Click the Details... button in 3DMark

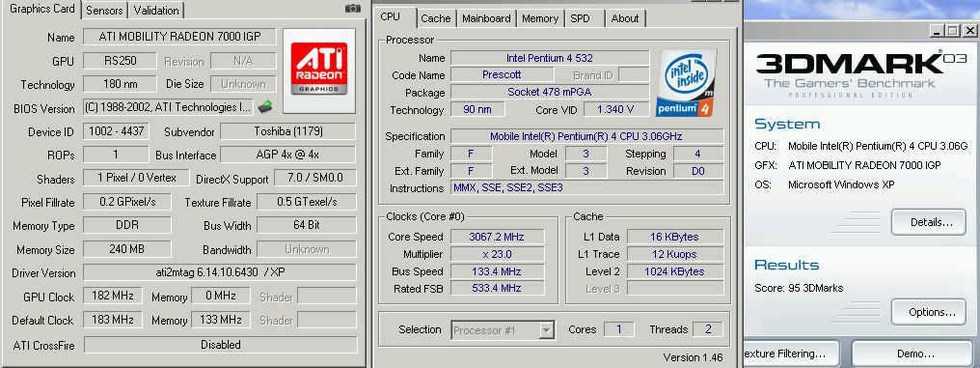coord(928,222)
